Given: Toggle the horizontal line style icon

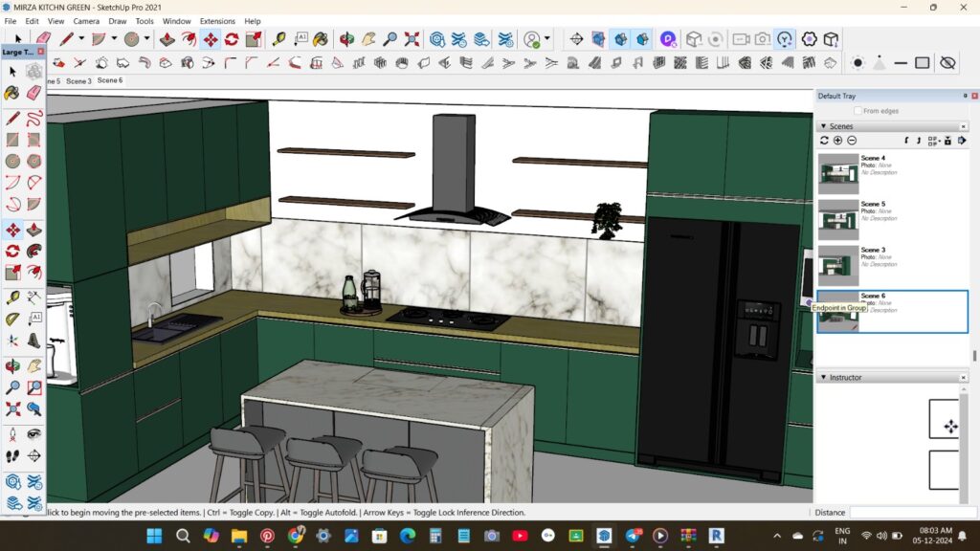Looking at the screenshot, I should [901, 62].
